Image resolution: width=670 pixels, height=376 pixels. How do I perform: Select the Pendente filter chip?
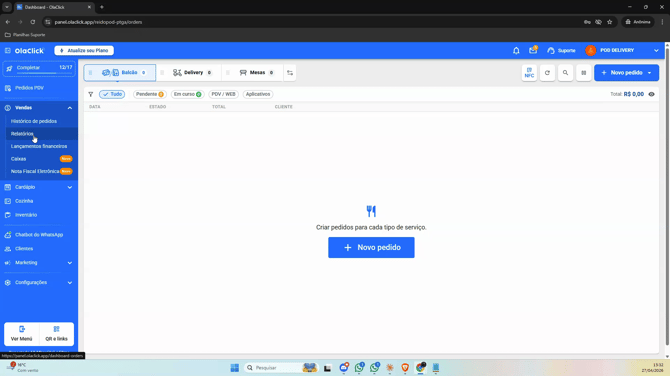point(150,94)
